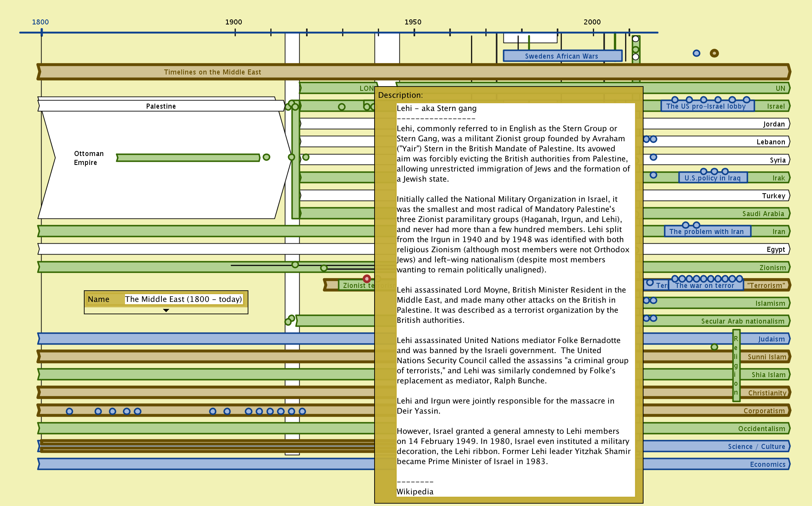The image size is (812, 506).
Task: Click the Wikipedia source text in description
Action: (415, 492)
